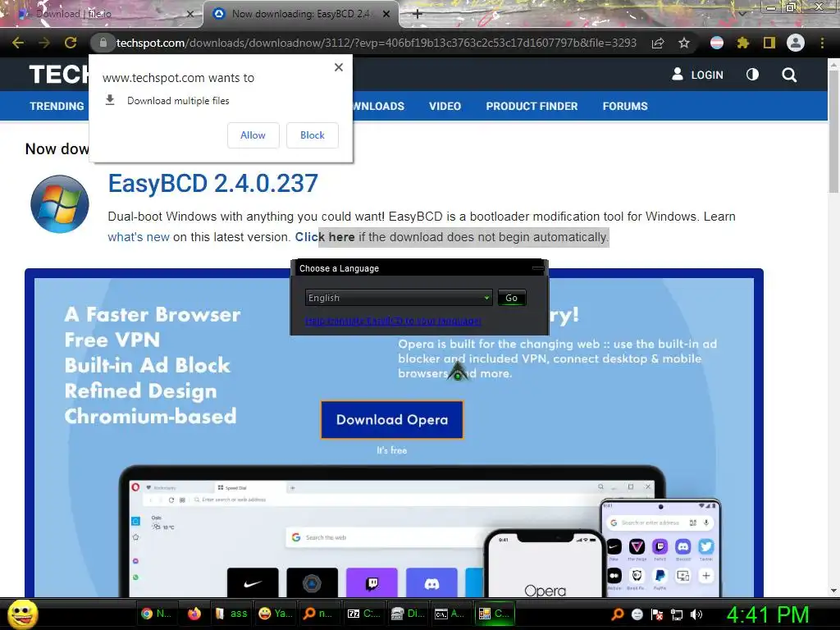Open a new browser tab
The height and width of the screenshot is (630, 840).
(x=418, y=14)
